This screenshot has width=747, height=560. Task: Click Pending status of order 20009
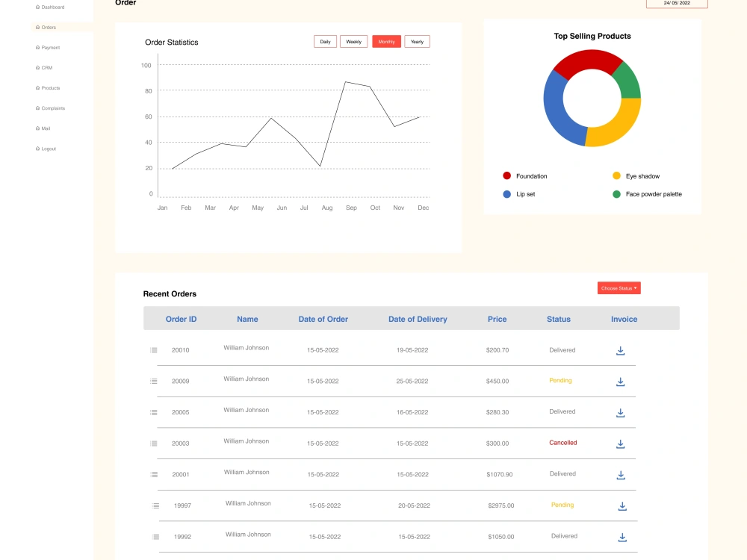(x=560, y=381)
